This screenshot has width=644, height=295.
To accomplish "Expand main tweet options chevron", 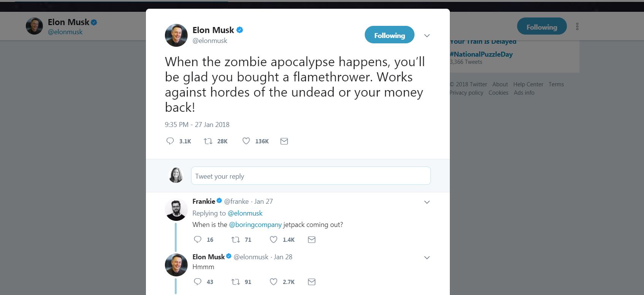I will 427,36.
